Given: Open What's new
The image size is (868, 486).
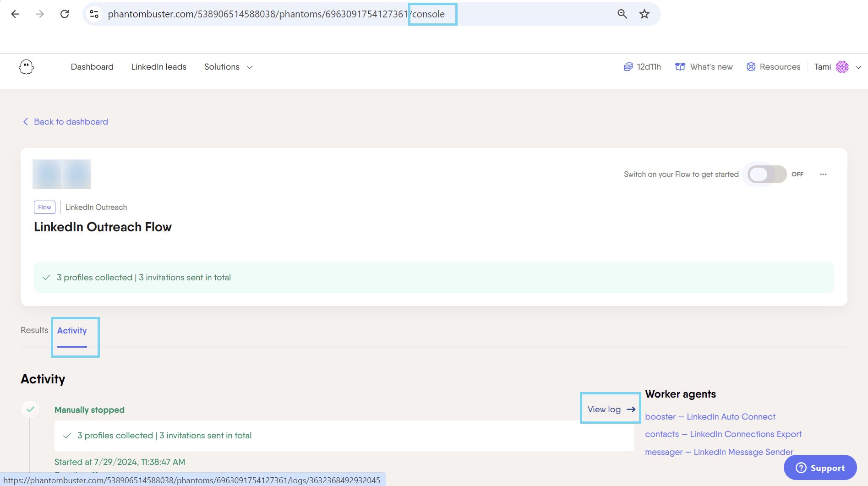Looking at the screenshot, I should 711,67.
